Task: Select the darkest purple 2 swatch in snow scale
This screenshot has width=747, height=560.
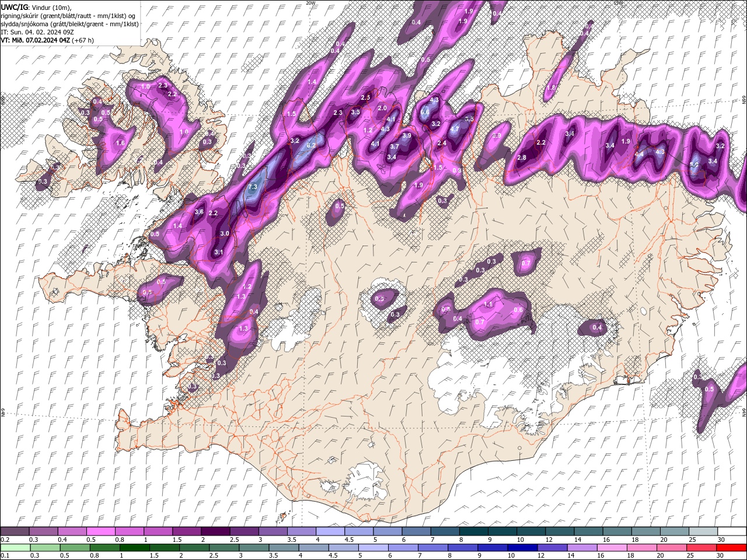Action: click(215, 531)
